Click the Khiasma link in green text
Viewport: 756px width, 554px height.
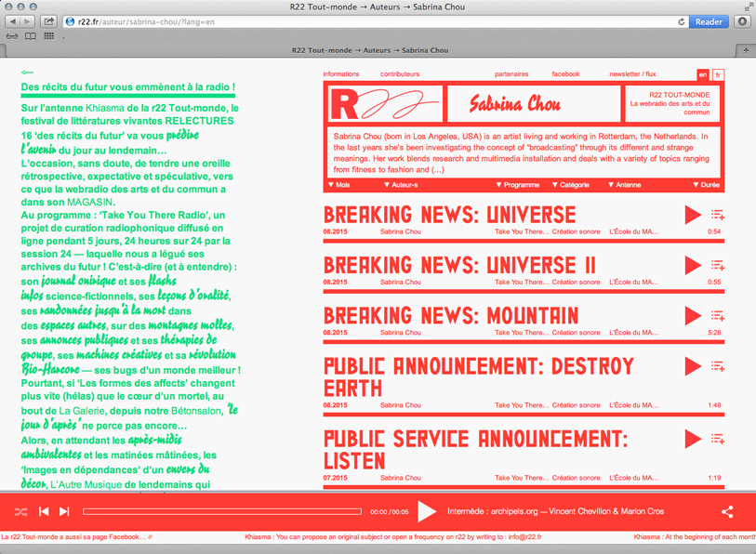(105, 108)
